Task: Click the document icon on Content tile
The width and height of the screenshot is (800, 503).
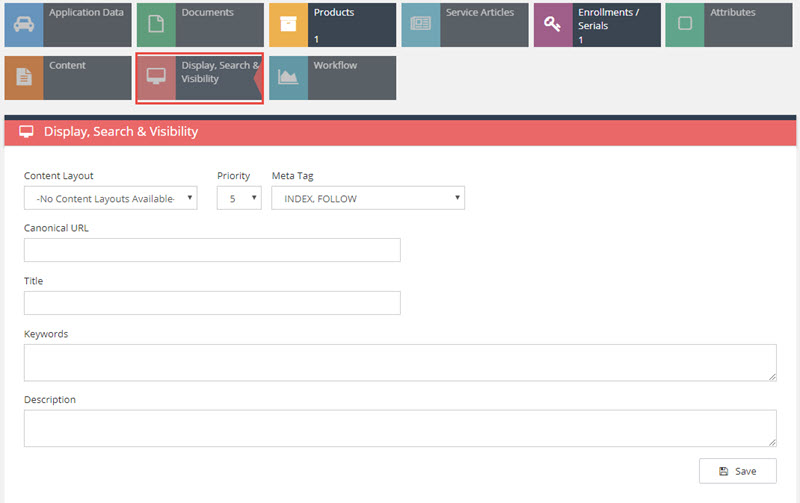Action: (x=24, y=77)
